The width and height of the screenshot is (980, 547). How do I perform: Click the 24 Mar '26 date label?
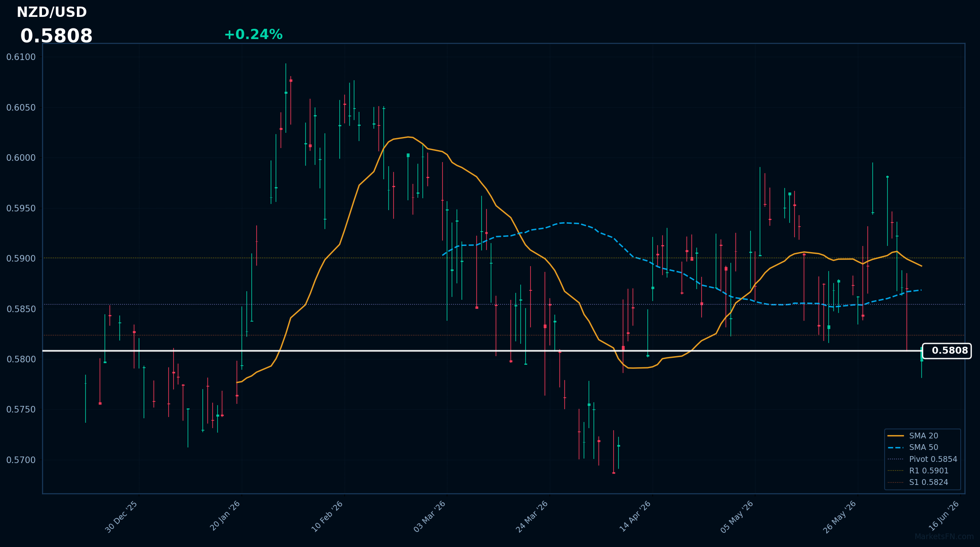[x=532, y=517]
